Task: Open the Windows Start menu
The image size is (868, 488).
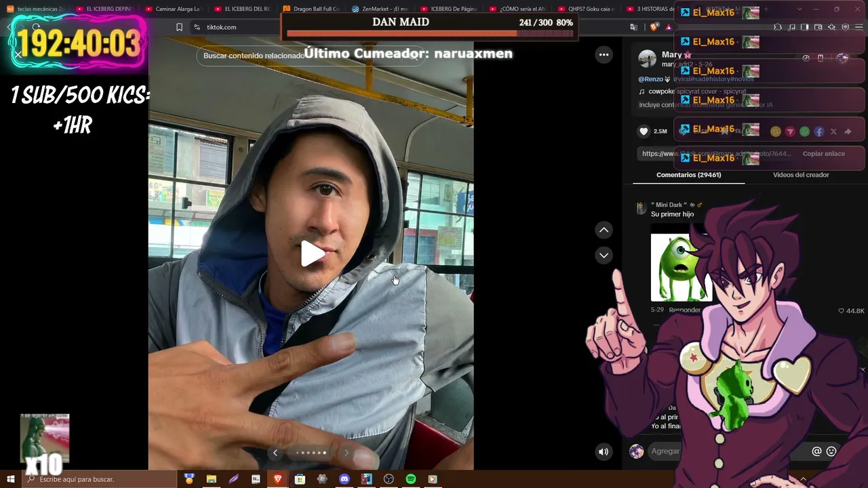Action: [x=11, y=479]
